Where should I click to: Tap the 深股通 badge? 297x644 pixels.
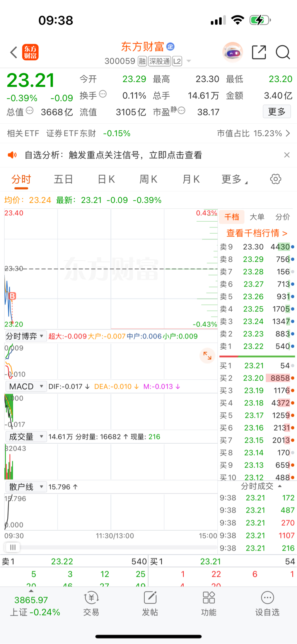pos(159,61)
